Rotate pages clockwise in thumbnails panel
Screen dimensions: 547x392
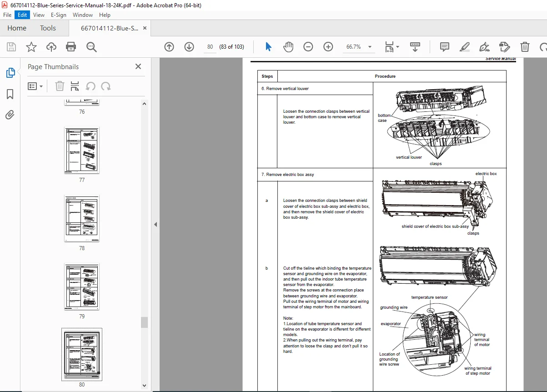pos(106,86)
